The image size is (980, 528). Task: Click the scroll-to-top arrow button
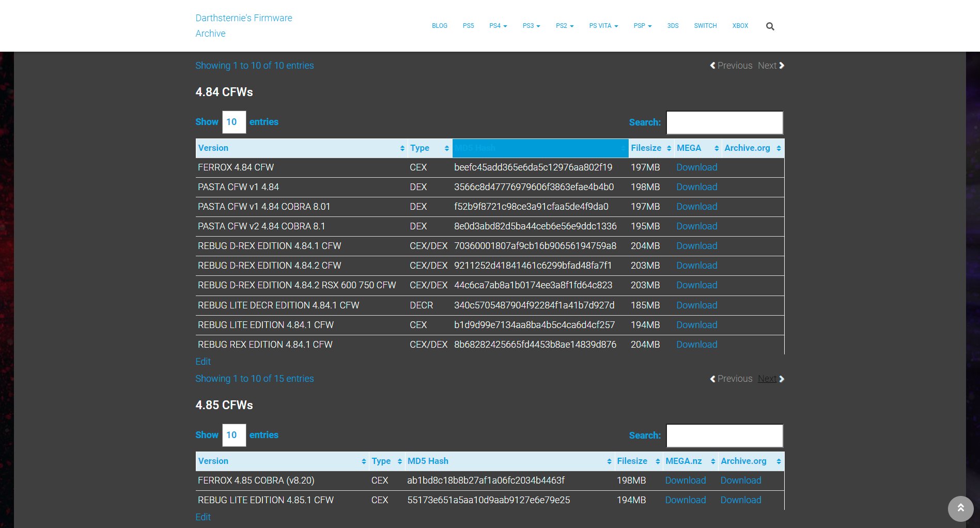click(960, 508)
